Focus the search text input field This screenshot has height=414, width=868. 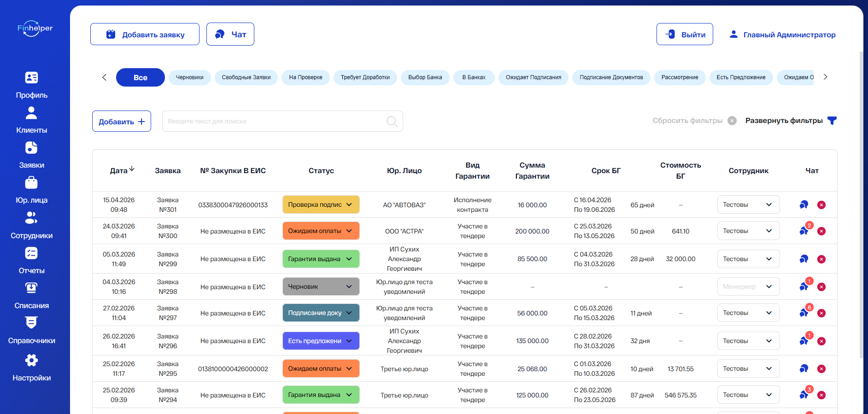click(282, 121)
